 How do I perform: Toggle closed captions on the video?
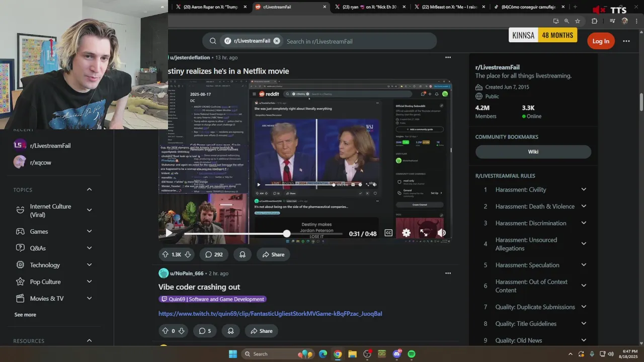click(388, 233)
